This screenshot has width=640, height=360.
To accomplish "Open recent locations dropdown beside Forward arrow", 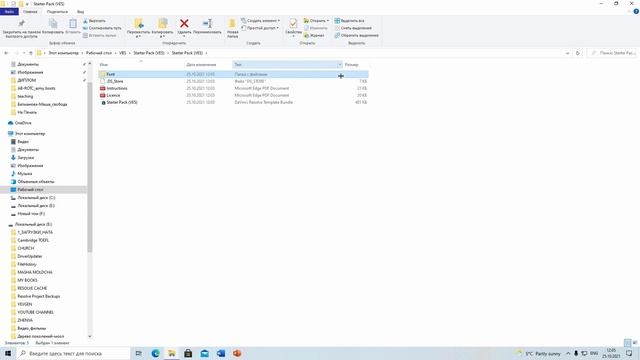I will tap(24, 53).
